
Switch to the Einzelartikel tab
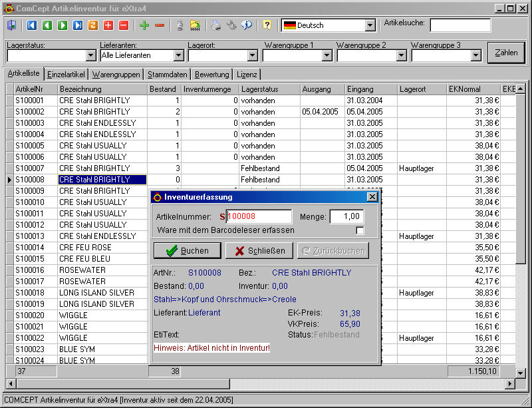66,75
